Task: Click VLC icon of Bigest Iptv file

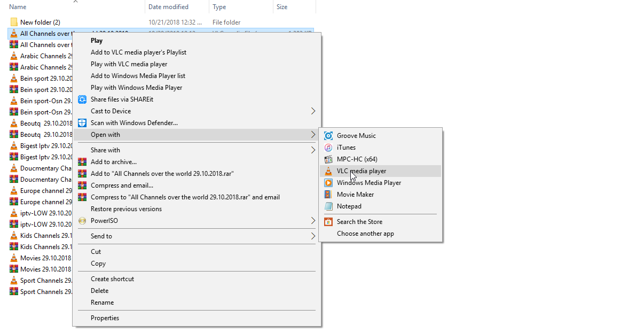Action: [14, 146]
